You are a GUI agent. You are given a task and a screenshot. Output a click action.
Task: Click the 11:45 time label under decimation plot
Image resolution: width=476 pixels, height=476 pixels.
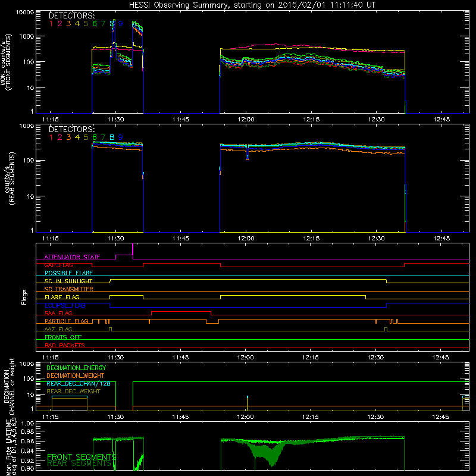[x=180, y=417]
